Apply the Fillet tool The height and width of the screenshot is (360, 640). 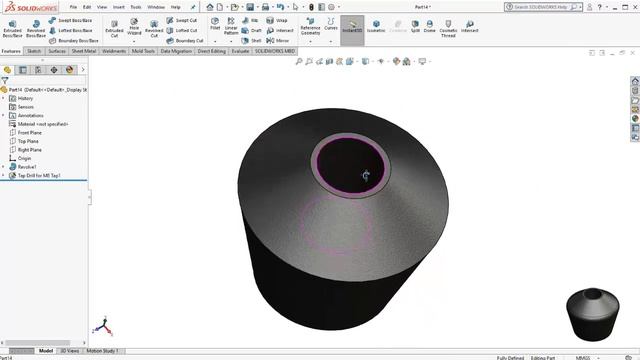point(215,24)
